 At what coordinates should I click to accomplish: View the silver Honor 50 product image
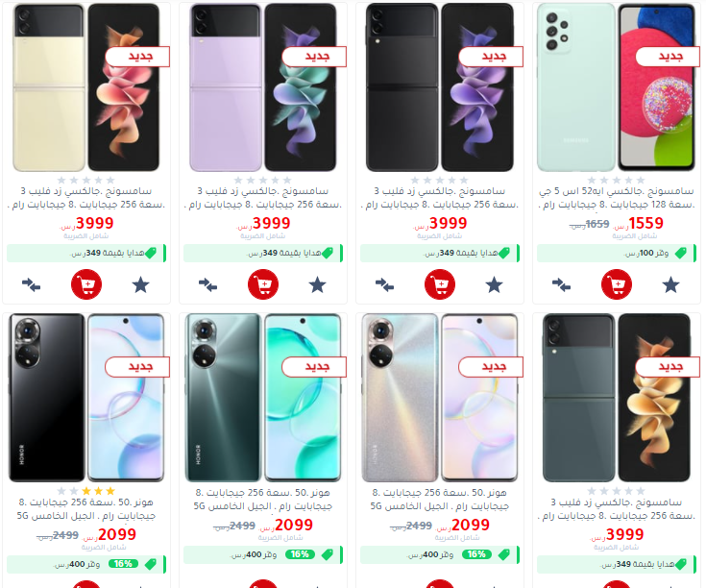coord(440,398)
